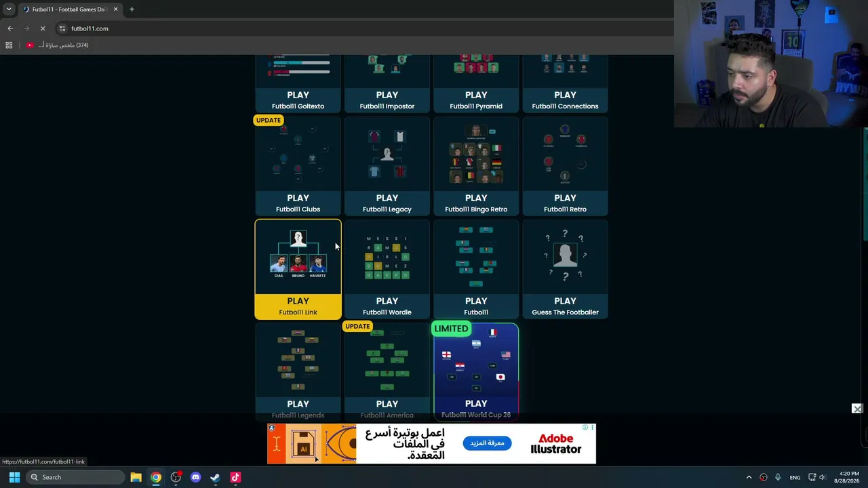The width and height of the screenshot is (868, 488).
Task: Open the Futbol11 Wordle letter grid thumbnail
Action: coord(387,257)
